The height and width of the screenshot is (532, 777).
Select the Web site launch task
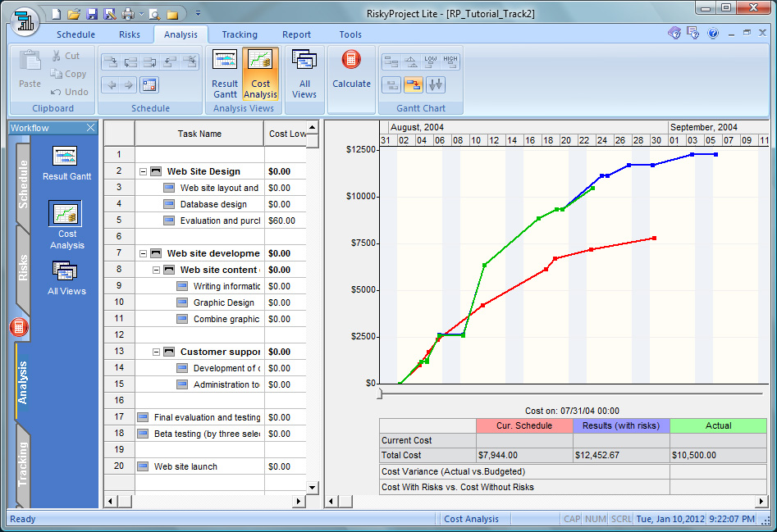185,466
